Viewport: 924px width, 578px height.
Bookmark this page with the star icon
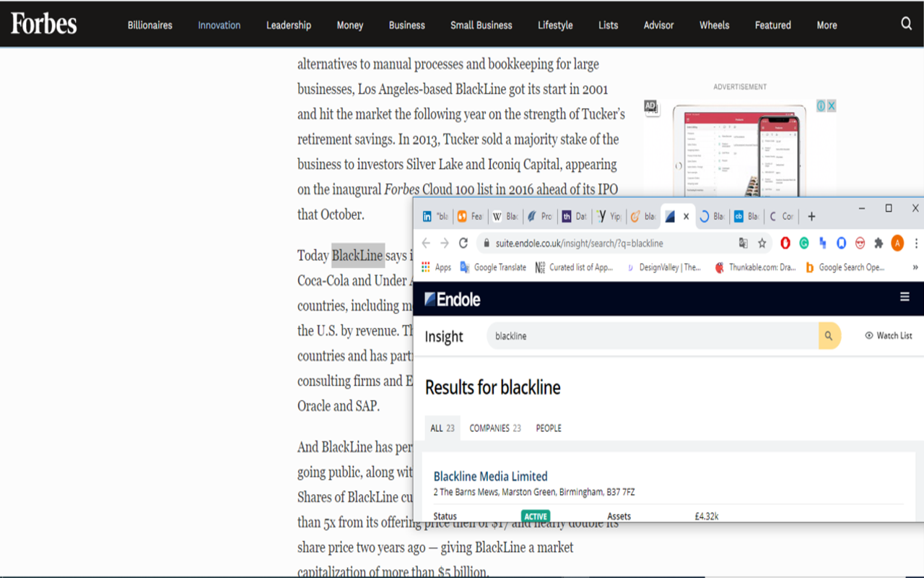pyautogui.click(x=762, y=243)
